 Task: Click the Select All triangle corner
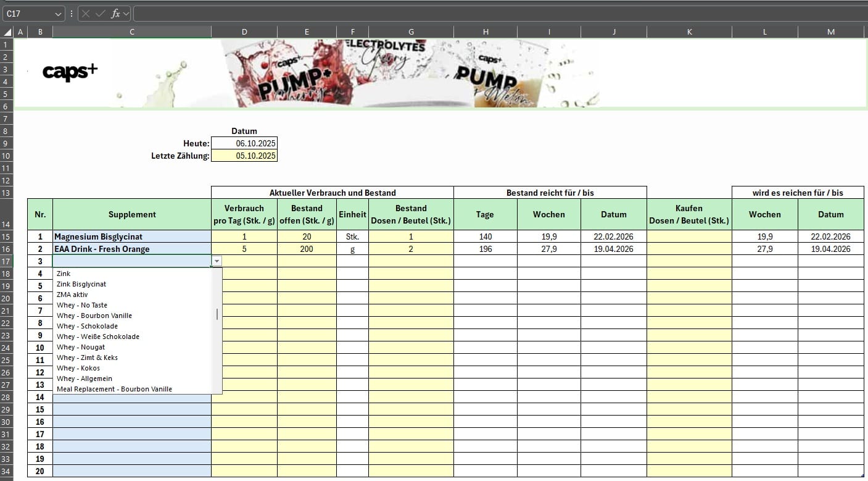tap(7, 32)
